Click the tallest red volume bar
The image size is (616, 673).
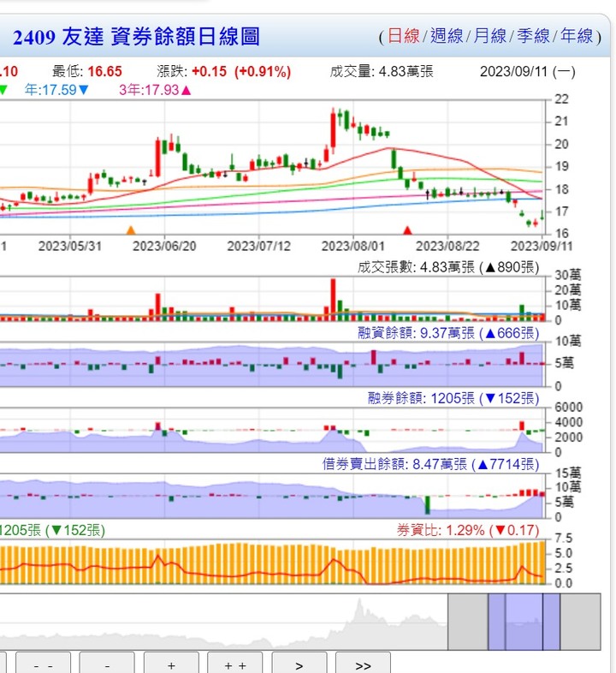pyautogui.click(x=333, y=300)
